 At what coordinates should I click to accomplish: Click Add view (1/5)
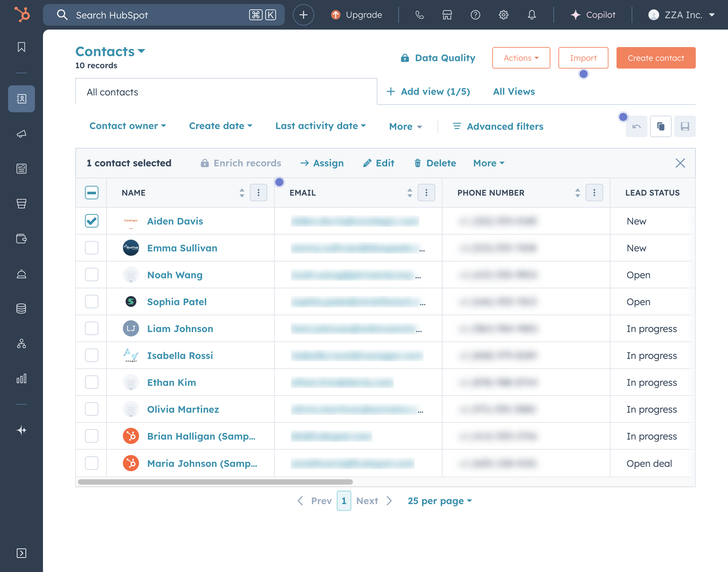point(428,91)
